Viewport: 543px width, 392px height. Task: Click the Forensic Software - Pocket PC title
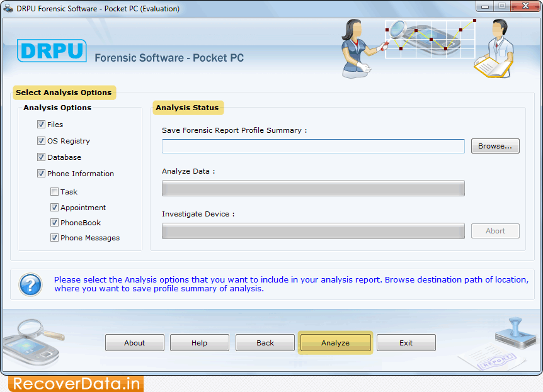pos(169,58)
